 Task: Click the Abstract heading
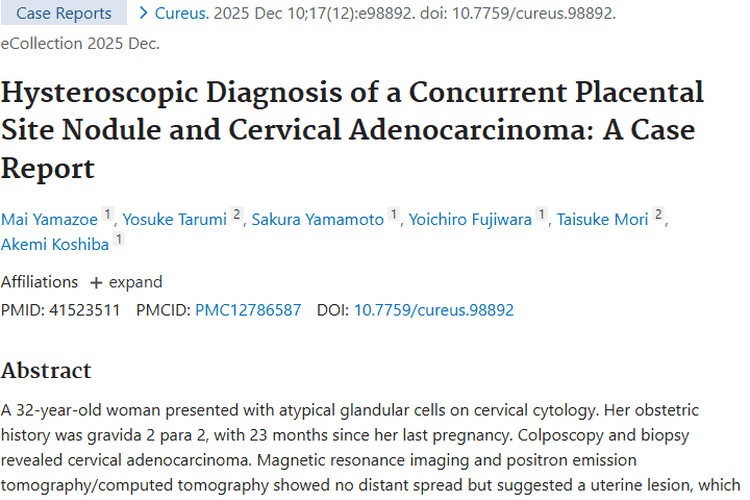pyautogui.click(x=46, y=370)
